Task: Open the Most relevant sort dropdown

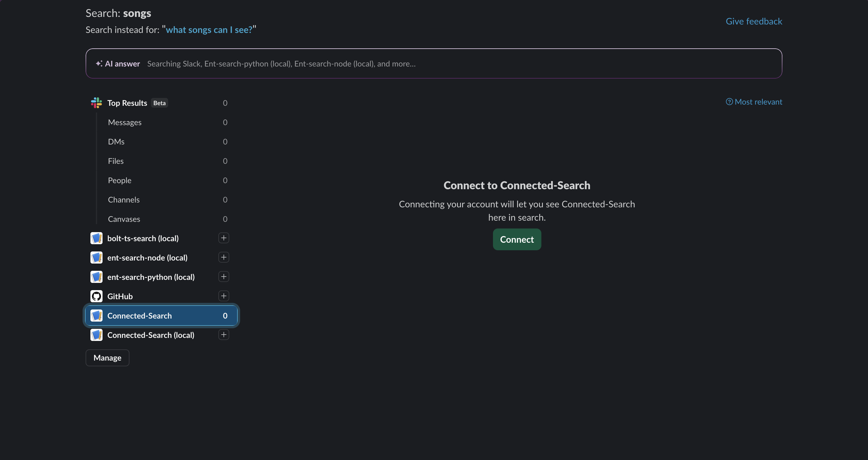Action: tap(758, 102)
